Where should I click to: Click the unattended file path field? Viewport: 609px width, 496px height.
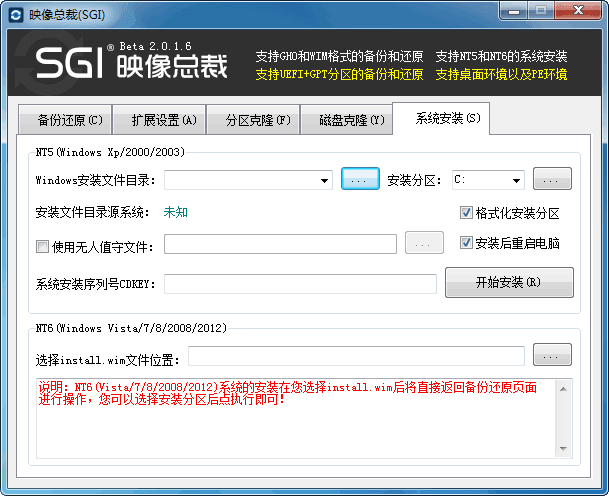tap(280, 244)
